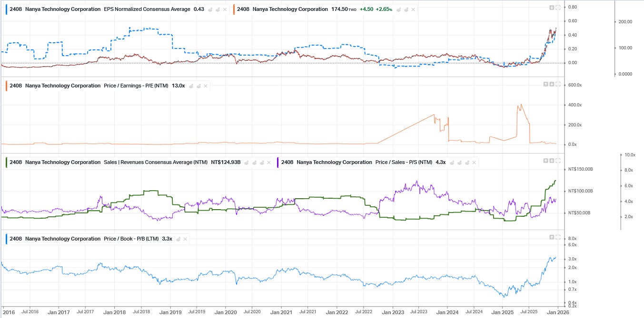Select 'Price / Sales - P/S (NTM)' label
The image size is (644, 318).
[x=404, y=162]
